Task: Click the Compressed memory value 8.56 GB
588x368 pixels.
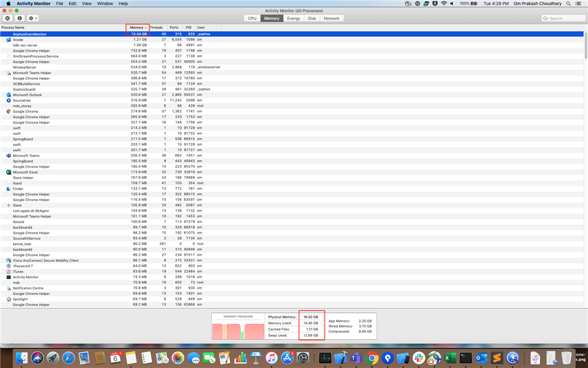Action: (365, 332)
